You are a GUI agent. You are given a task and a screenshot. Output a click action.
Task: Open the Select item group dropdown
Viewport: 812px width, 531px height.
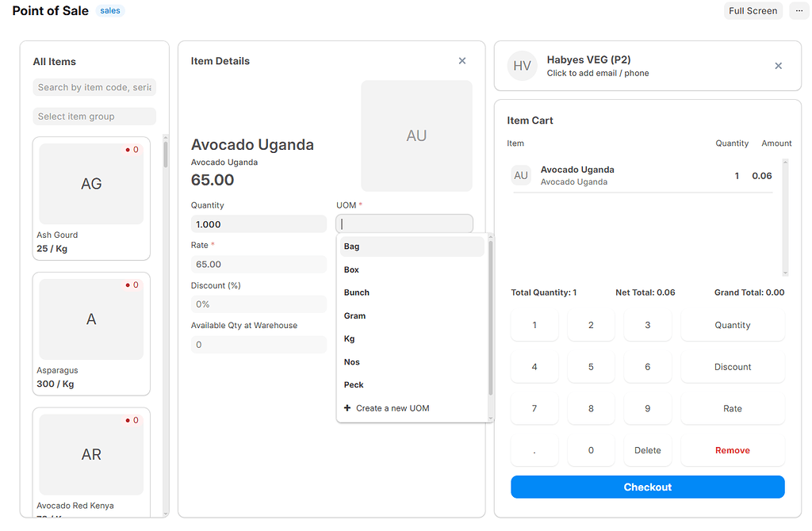[94, 116]
